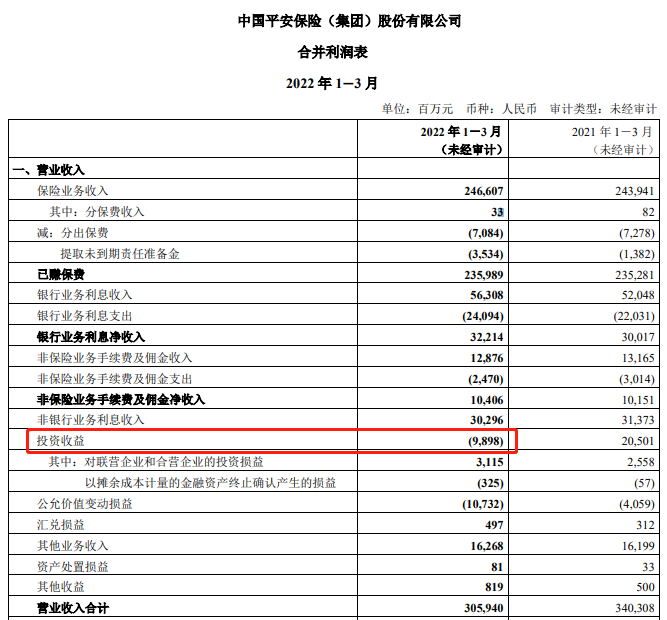Click the value 13,165

click(x=638, y=358)
